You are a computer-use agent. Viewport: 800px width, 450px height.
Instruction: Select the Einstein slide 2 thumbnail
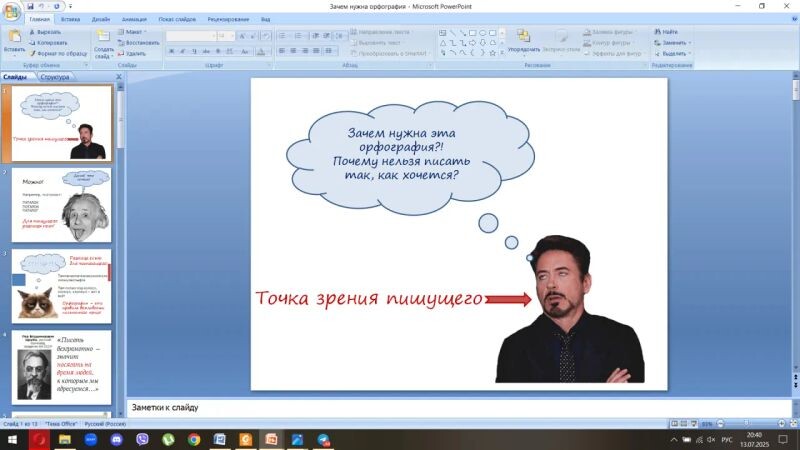point(61,205)
